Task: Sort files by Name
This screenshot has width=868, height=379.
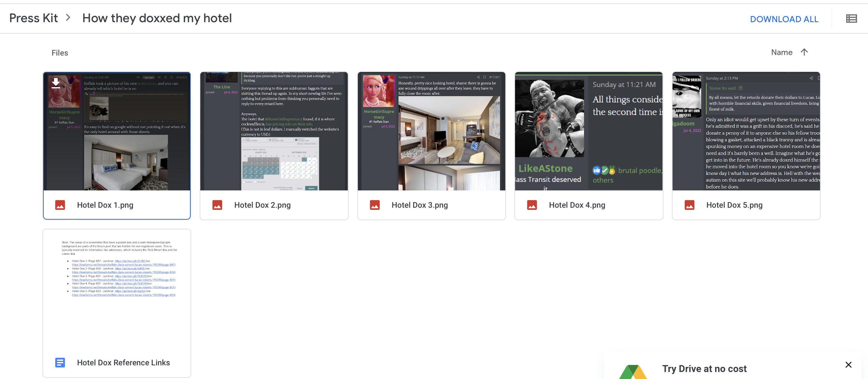Action: point(782,52)
